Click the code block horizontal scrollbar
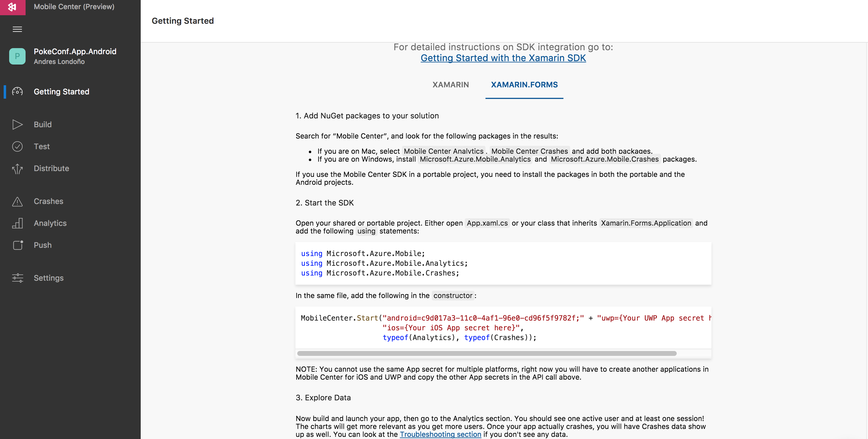Viewport: 868px width, 439px height. [x=487, y=353]
